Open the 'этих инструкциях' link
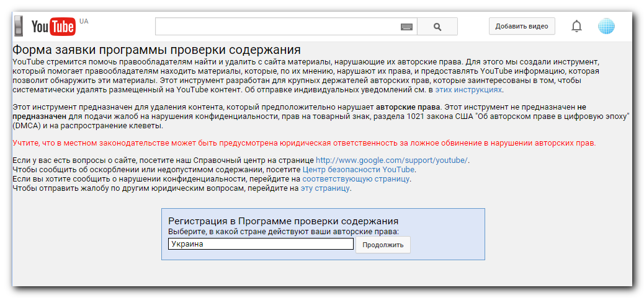The width and height of the screenshot is (644, 298). click(468, 89)
